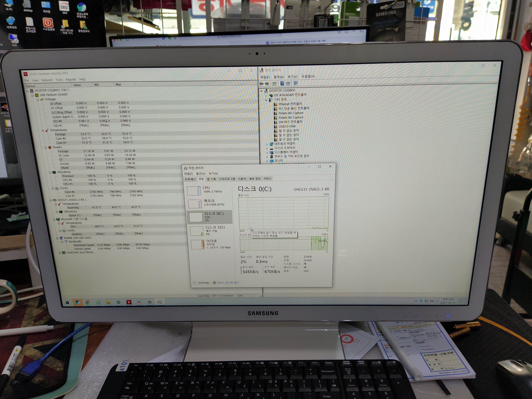The height and width of the screenshot is (399, 532).
Task: Switch to the 프로세스 tab in Task Manager
Action: (x=190, y=179)
